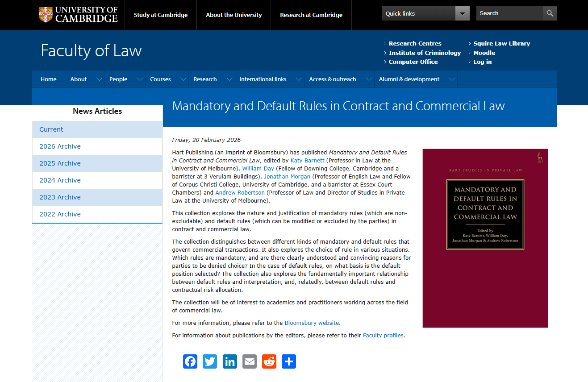Viewport: 588px width, 382px height.
Task: Select the 2025 Archive news item
Action: point(60,163)
